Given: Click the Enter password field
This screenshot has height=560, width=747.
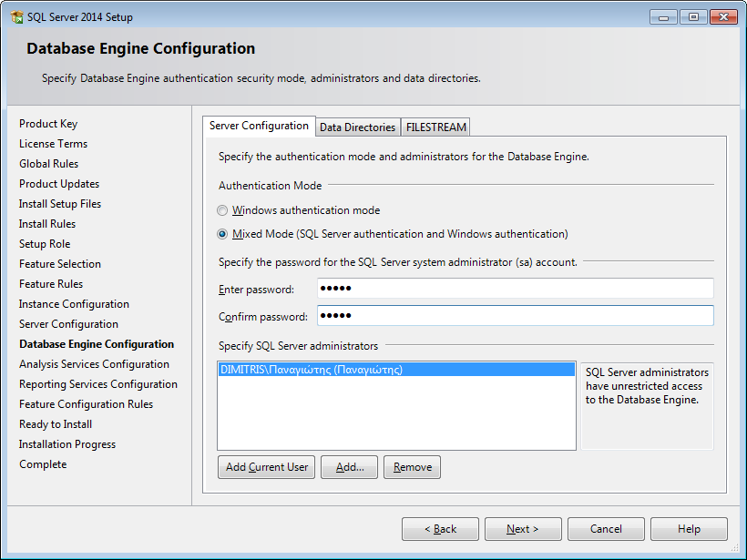Looking at the screenshot, I should (516, 288).
